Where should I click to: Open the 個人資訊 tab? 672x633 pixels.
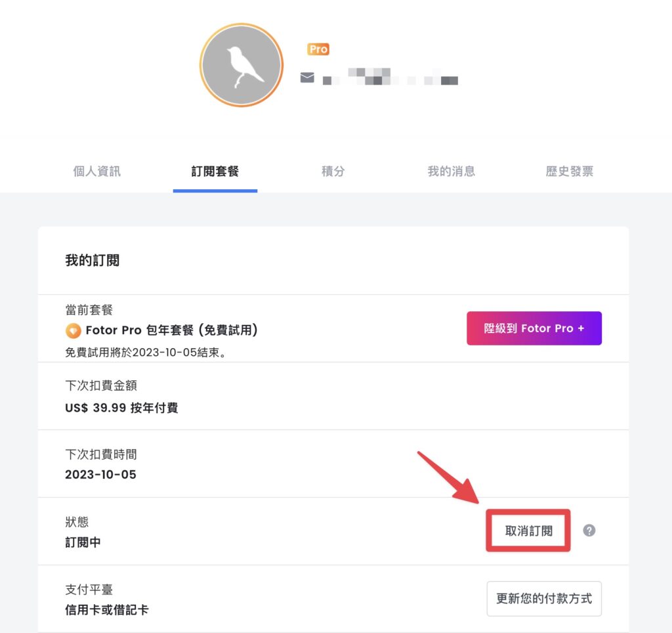tap(97, 171)
